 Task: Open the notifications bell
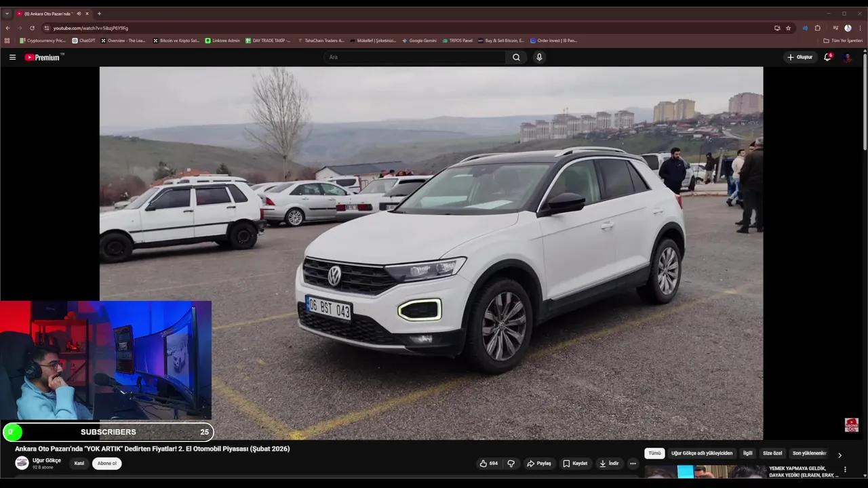point(827,58)
